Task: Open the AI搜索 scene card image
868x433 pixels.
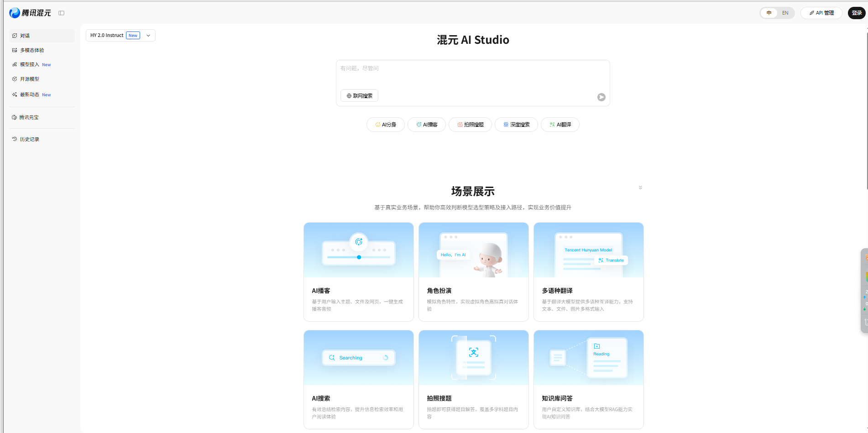Action: tap(359, 358)
